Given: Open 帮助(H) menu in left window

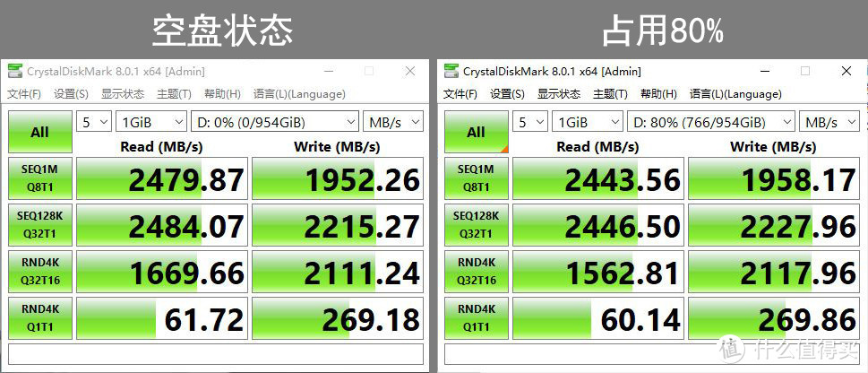Looking at the screenshot, I should click(x=222, y=94).
